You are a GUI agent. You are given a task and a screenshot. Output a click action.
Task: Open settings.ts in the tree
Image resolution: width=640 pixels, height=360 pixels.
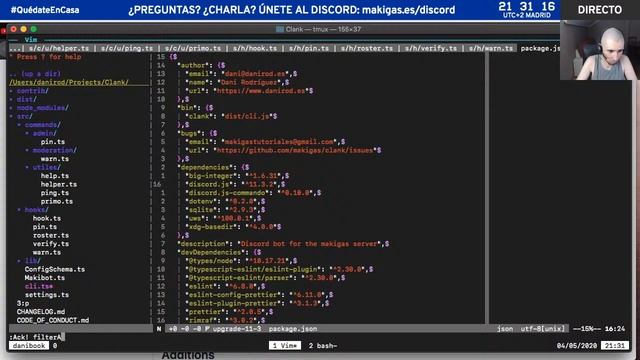pyautogui.click(x=47, y=295)
